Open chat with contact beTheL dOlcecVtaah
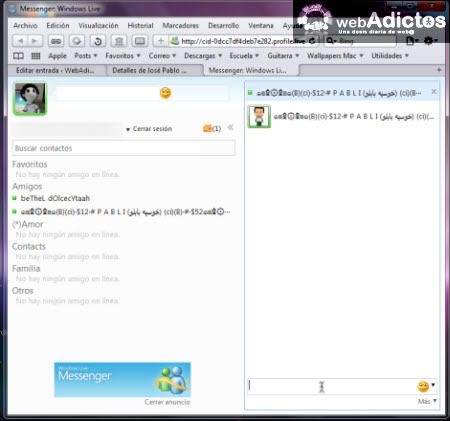The height and width of the screenshot is (421, 450). coord(55,198)
